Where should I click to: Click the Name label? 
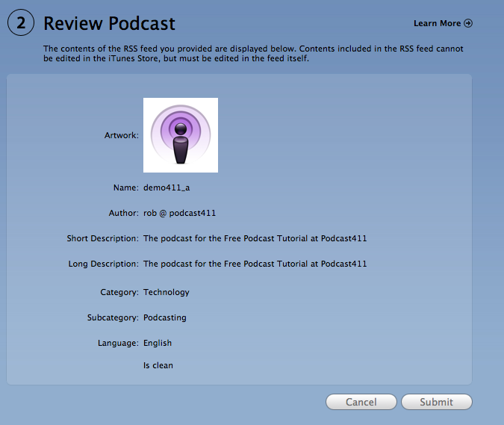point(126,187)
